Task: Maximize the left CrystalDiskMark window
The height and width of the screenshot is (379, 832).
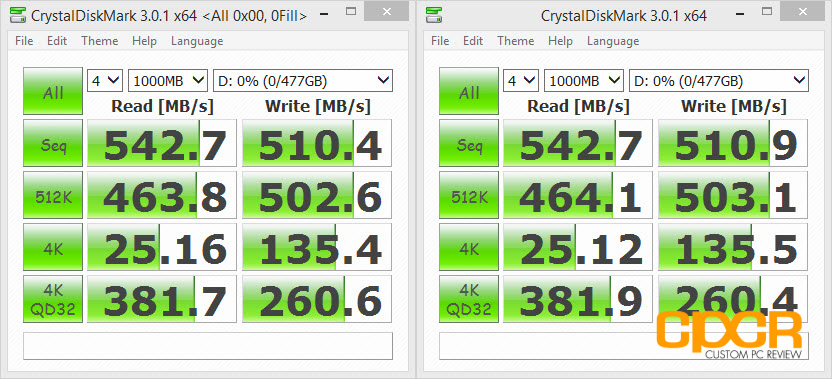Action: 351,11
